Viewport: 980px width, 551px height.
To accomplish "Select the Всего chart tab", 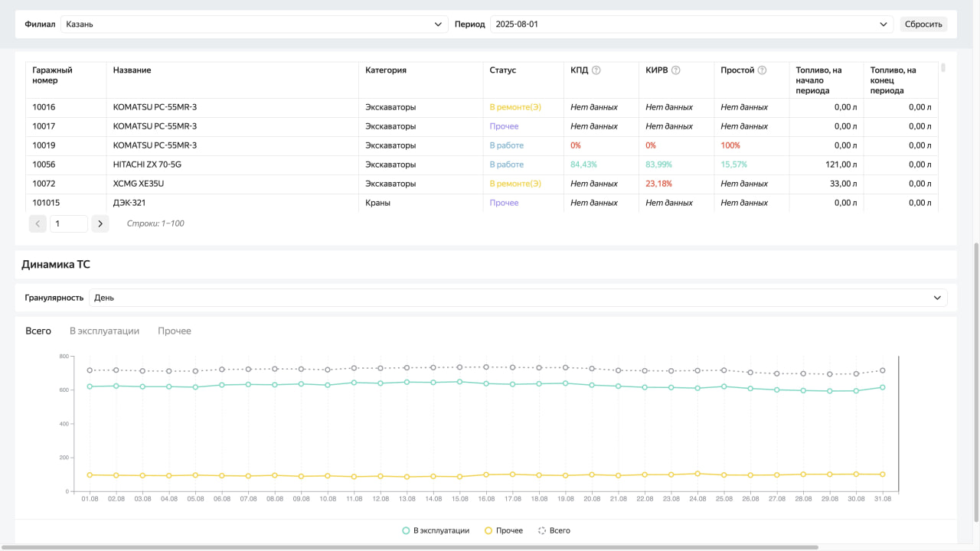I will pos(38,331).
